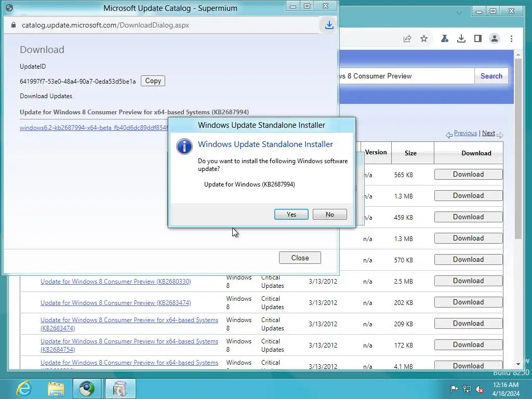Click Yes in Standalone Installer dialog
The width and height of the screenshot is (532, 399).
pyautogui.click(x=291, y=215)
